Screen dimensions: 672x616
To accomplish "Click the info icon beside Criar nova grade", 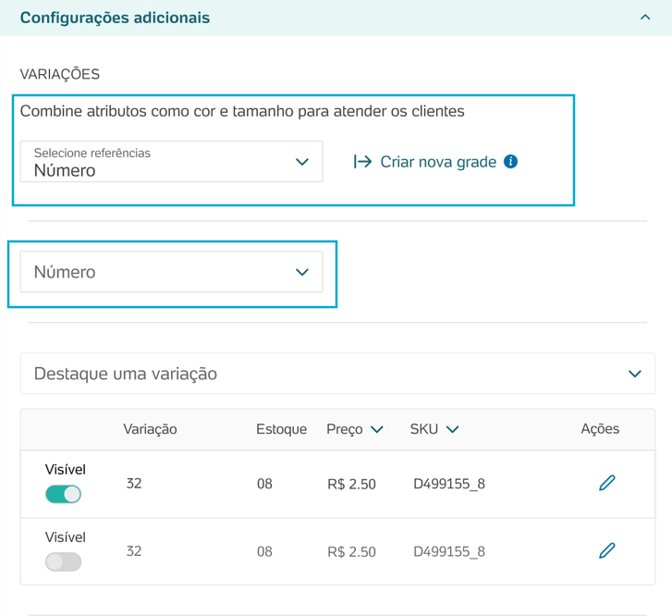I will pyautogui.click(x=510, y=162).
